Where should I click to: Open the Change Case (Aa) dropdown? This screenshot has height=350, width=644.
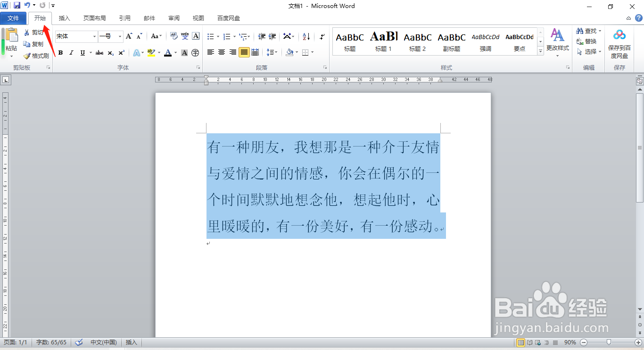coord(156,36)
